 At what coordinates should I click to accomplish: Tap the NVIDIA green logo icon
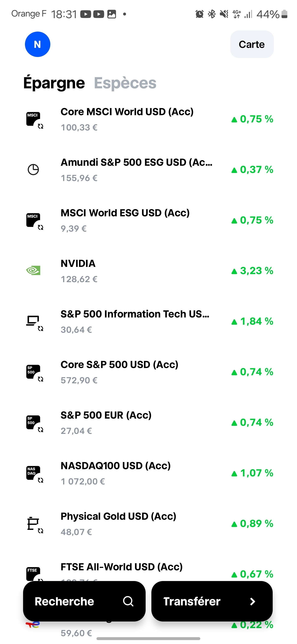[x=33, y=270]
